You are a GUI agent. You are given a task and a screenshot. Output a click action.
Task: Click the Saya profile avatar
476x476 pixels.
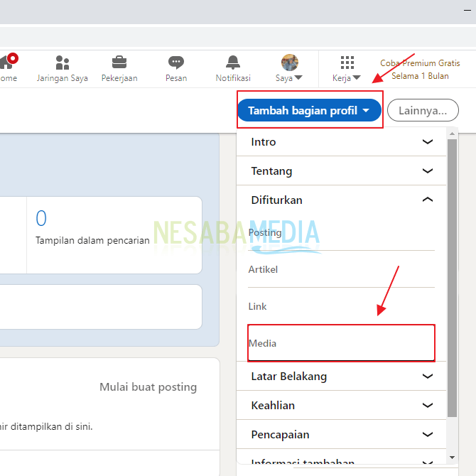290,63
